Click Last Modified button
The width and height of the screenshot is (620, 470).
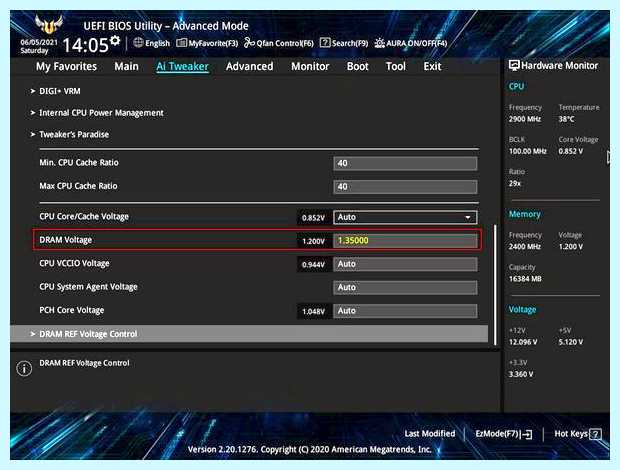coord(430,434)
